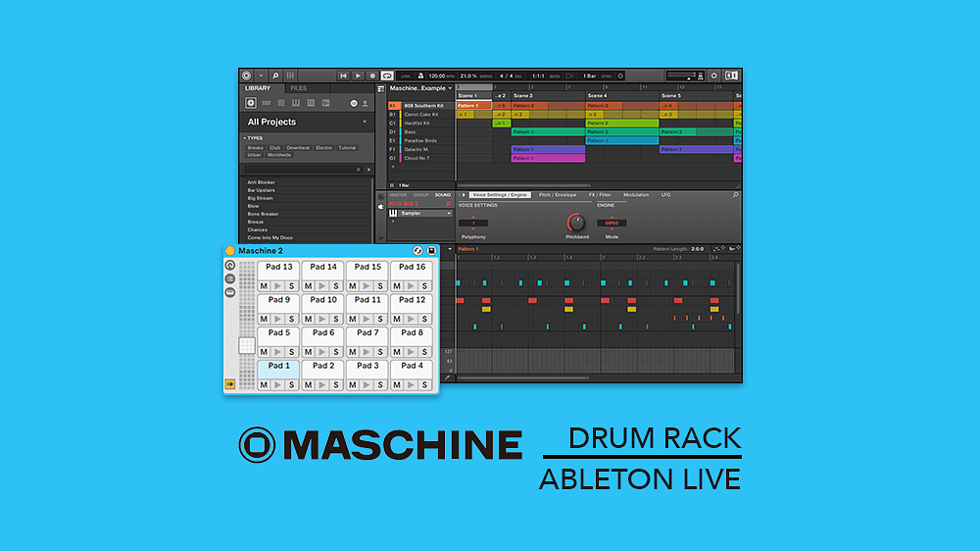The height and width of the screenshot is (551, 980).
Task: Open the 1 Bar sync grid selector
Action: coord(589,76)
